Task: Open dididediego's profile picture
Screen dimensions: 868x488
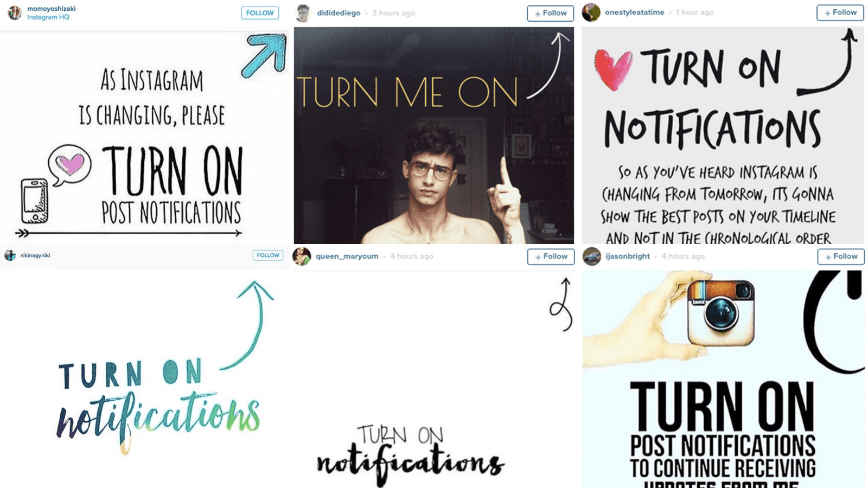Action: click(x=303, y=13)
